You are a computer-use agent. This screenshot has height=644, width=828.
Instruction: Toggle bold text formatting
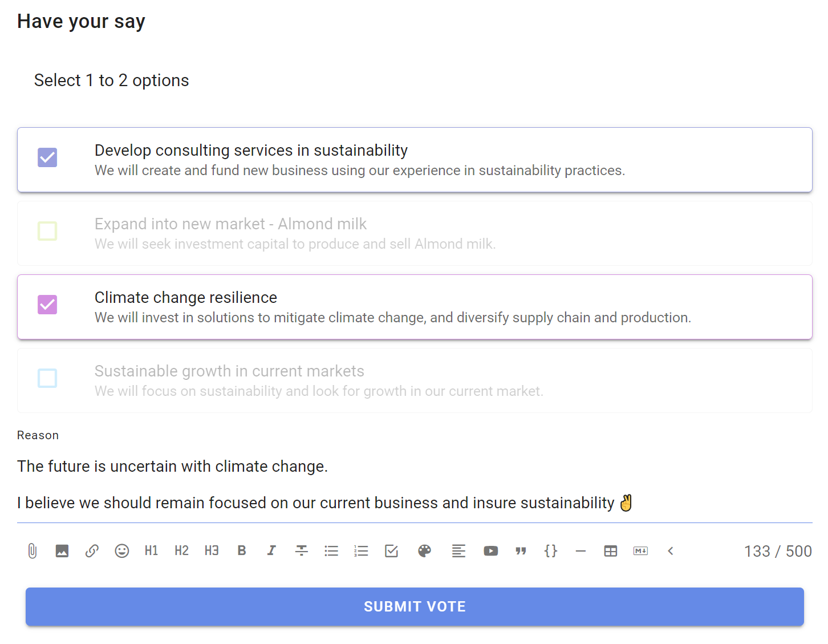click(x=242, y=551)
